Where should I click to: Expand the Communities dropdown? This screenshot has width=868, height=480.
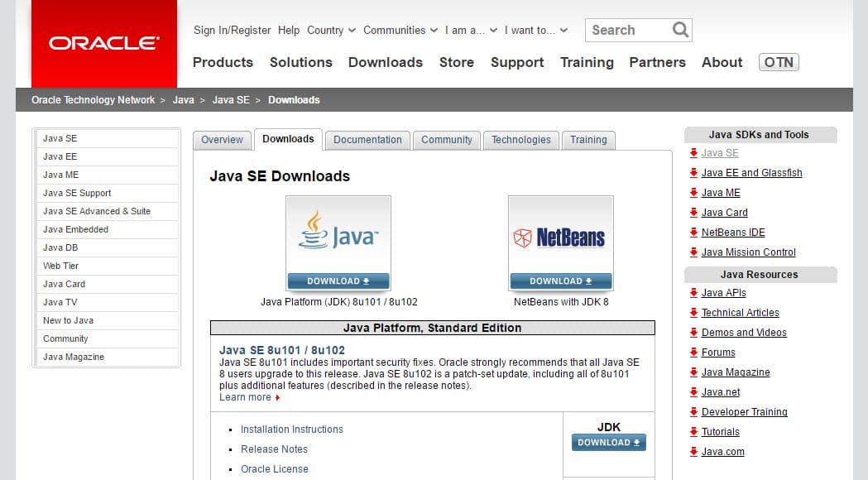point(400,30)
